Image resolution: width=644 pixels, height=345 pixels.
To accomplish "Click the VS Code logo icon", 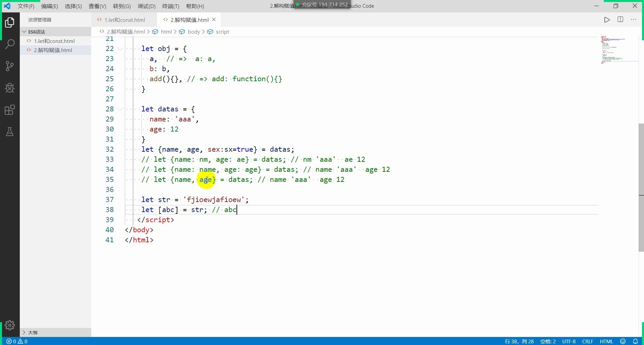I will pyautogui.click(x=7, y=6).
